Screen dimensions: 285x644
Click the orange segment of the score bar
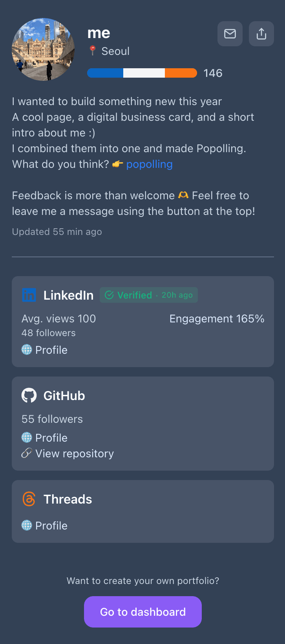click(x=181, y=73)
